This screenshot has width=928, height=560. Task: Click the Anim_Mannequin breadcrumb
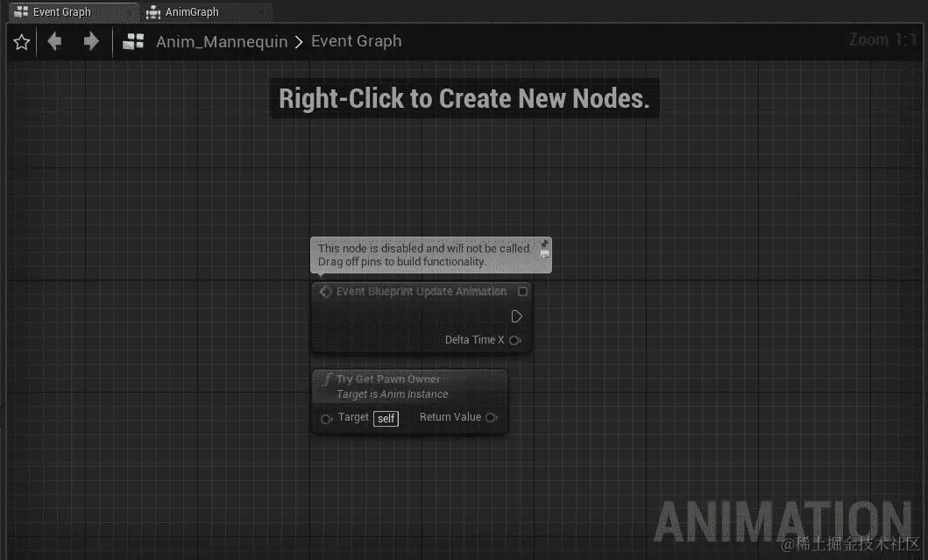[222, 41]
